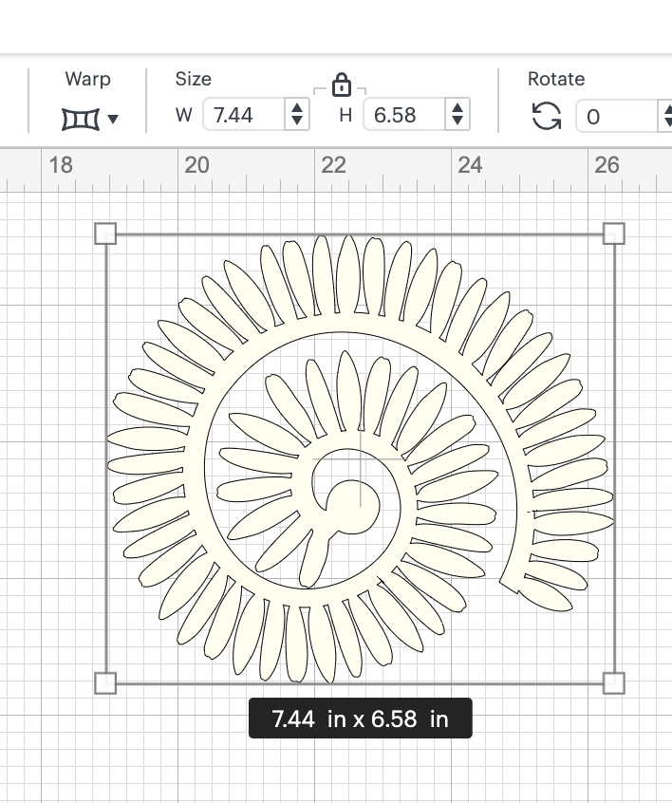Click the Warp grid icon
This screenshot has width=672, height=803.
(x=79, y=119)
